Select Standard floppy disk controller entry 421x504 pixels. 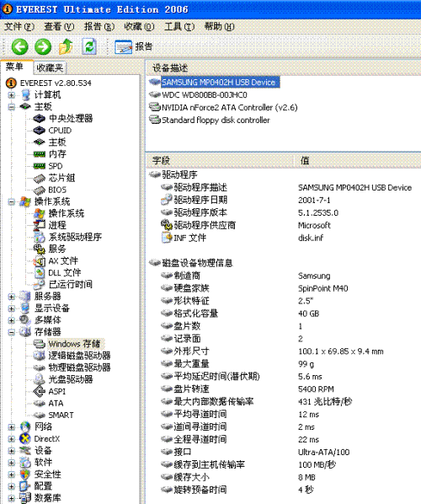coord(216,121)
